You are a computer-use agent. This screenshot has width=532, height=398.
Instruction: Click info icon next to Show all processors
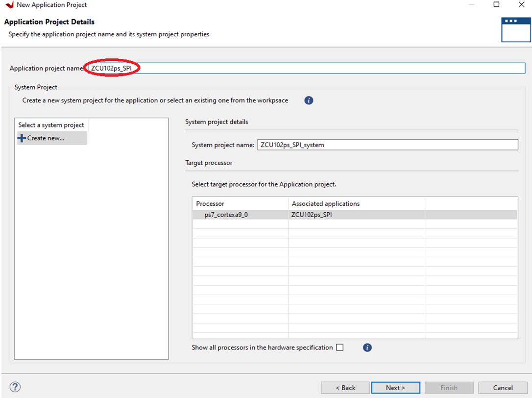click(x=367, y=348)
